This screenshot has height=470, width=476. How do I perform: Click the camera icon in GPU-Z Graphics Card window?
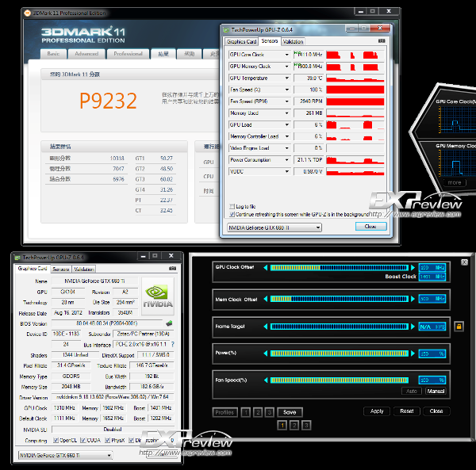(172, 269)
